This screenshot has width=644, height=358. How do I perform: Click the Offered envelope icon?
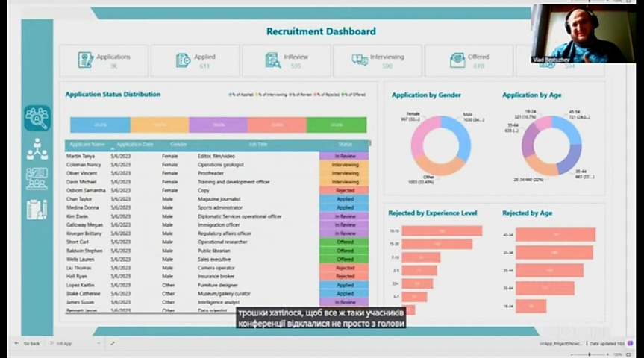pyautogui.click(x=457, y=60)
